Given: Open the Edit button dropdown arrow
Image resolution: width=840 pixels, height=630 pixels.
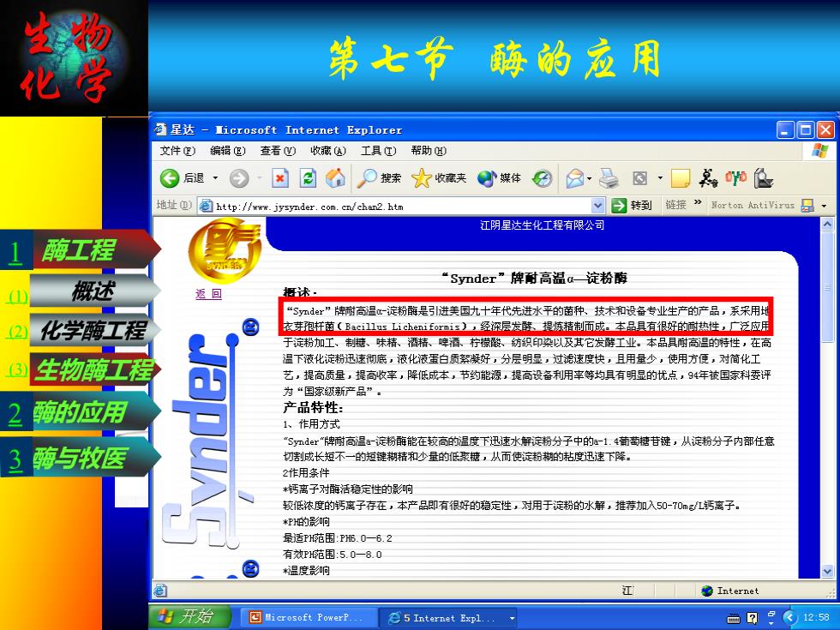Looking at the screenshot, I should coord(660,178).
